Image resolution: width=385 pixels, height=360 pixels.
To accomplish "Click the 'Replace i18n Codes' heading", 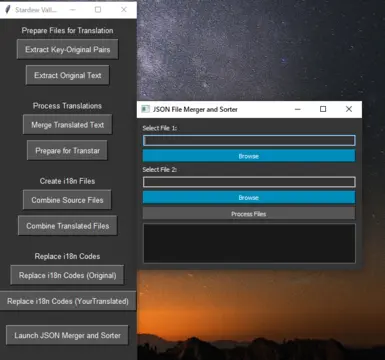I will pos(67,256).
